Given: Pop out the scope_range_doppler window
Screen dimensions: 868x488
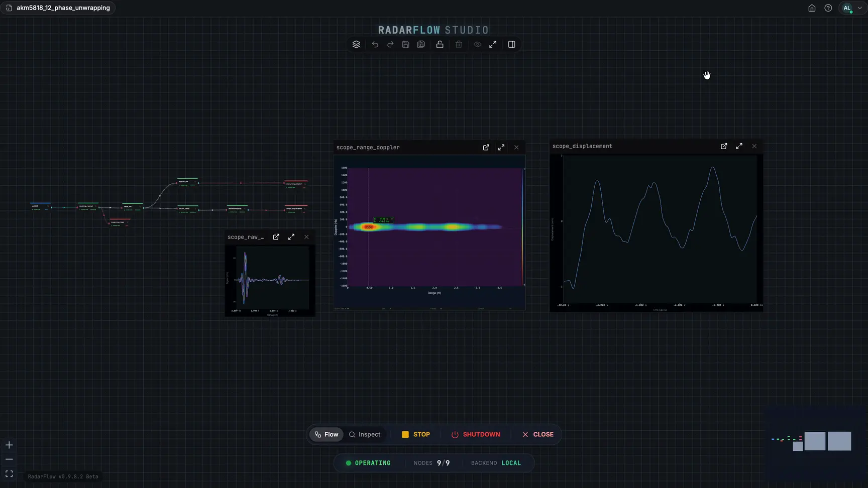Looking at the screenshot, I should (486, 148).
